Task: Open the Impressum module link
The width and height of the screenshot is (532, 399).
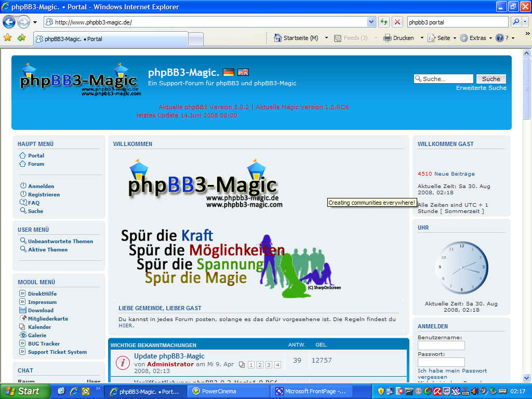Action: coord(43,302)
